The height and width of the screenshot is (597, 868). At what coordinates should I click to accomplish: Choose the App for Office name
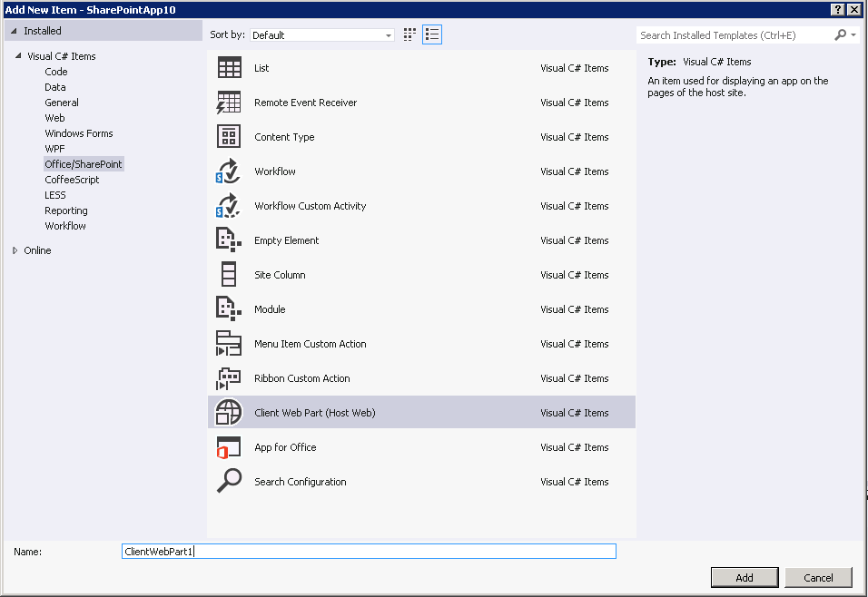click(x=285, y=447)
